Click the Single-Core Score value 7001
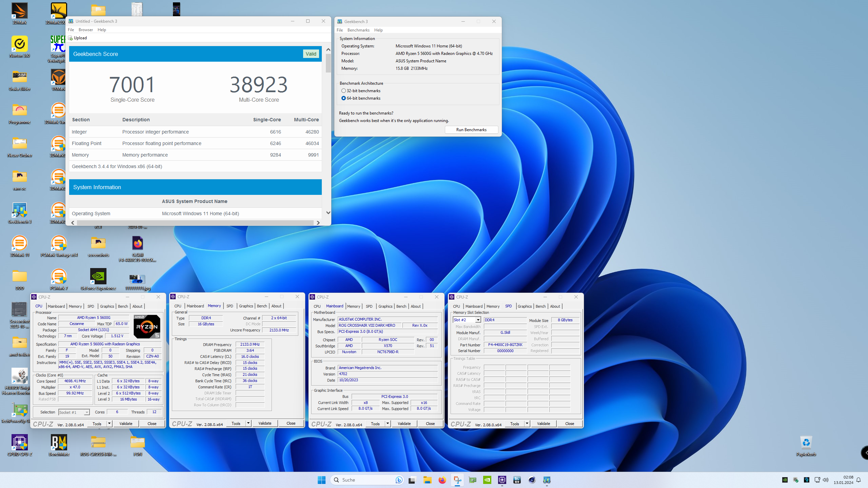The width and height of the screenshot is (868, 488). click(x=132, y=84)
